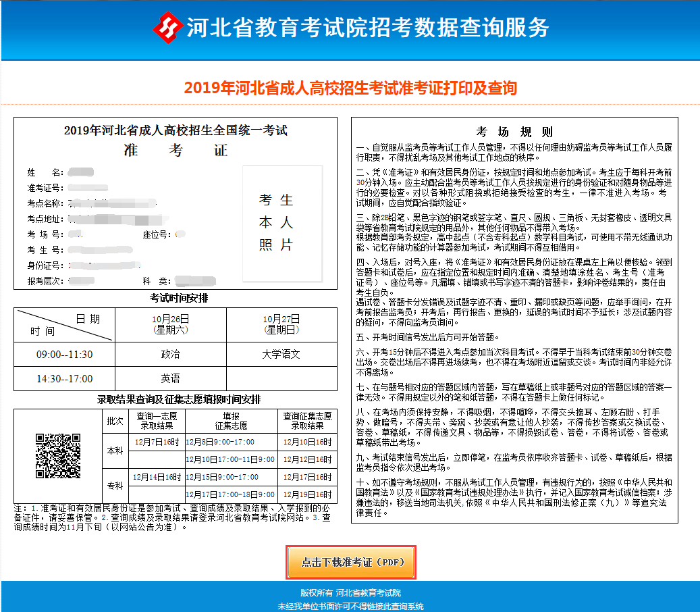Viewport: 700px width, 612px height.
Task: Click the 考试时间安排 section heading
Action: (x=179, y=298)
